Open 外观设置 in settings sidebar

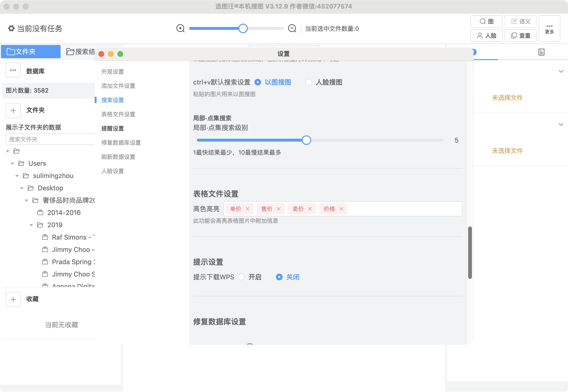[x=113, y=72]
